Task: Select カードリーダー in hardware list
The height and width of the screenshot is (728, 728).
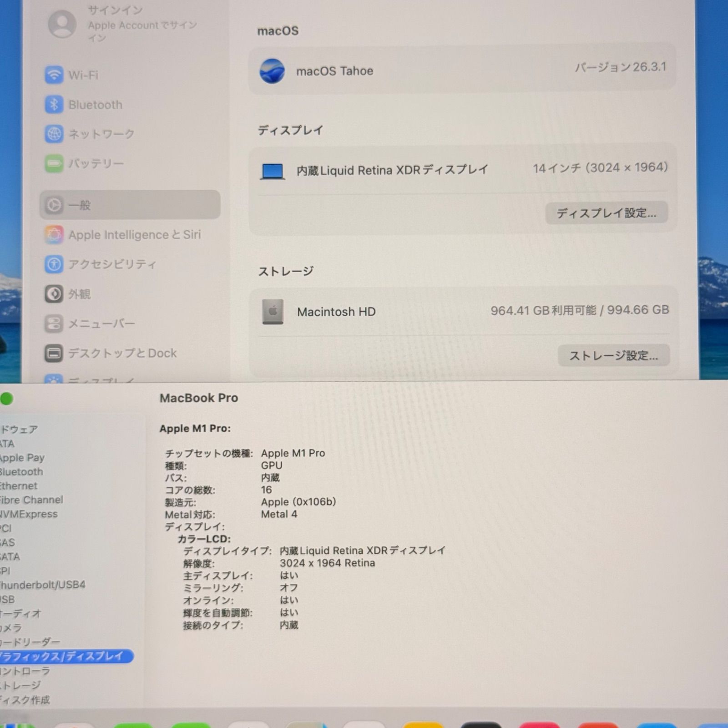Action: click(30, 642)
